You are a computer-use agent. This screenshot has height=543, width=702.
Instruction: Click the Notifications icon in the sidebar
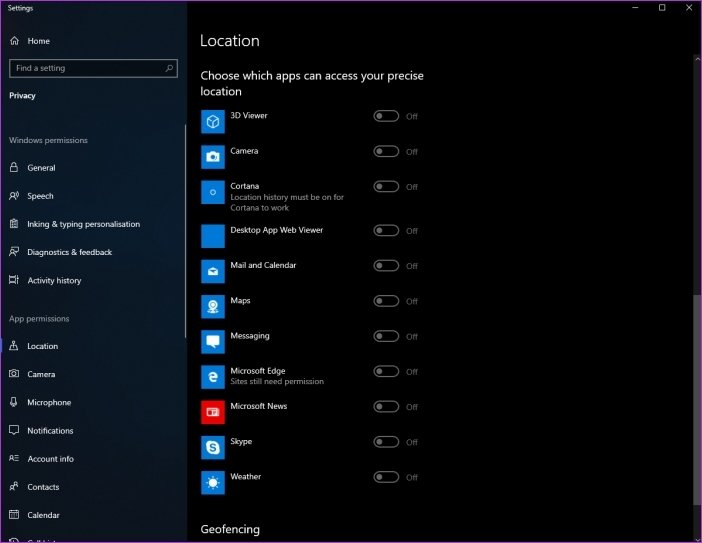point(14,430)
